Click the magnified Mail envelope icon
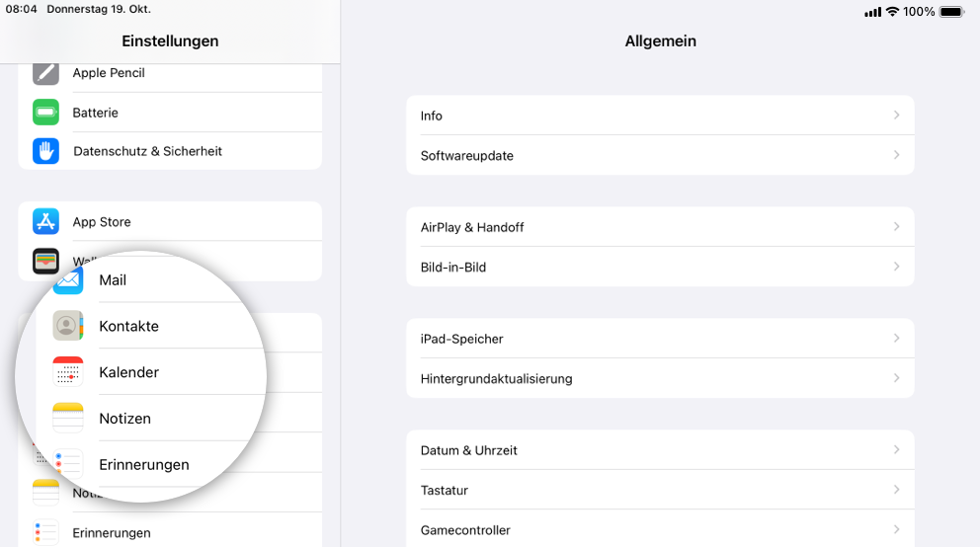This screenshot has width=980, height=547. click(x=68, y=281)
